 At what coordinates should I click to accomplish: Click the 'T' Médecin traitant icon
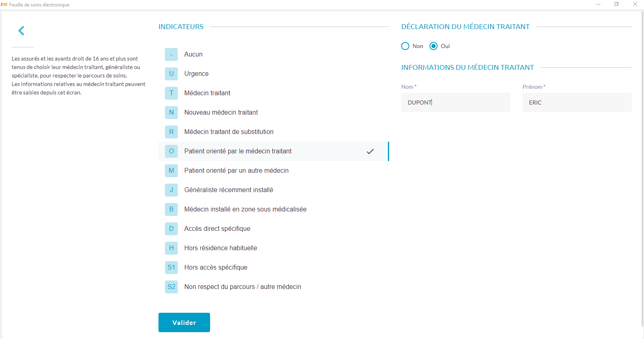171,93
